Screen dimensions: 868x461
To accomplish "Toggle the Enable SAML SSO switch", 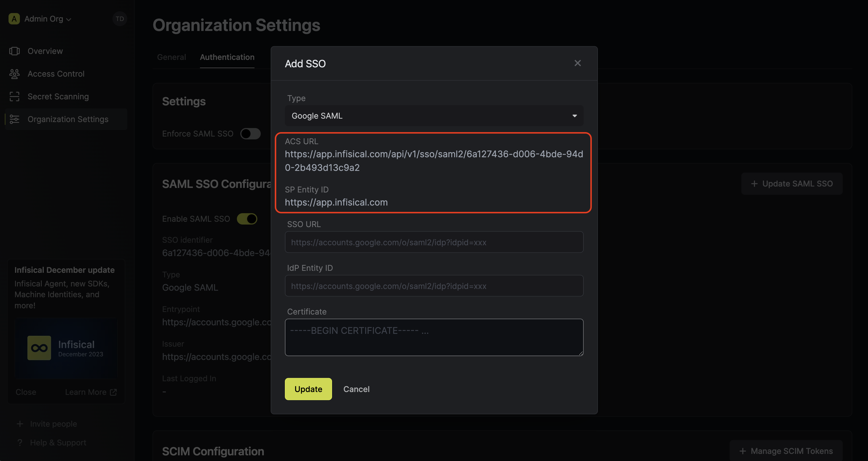I will point(247,219).
